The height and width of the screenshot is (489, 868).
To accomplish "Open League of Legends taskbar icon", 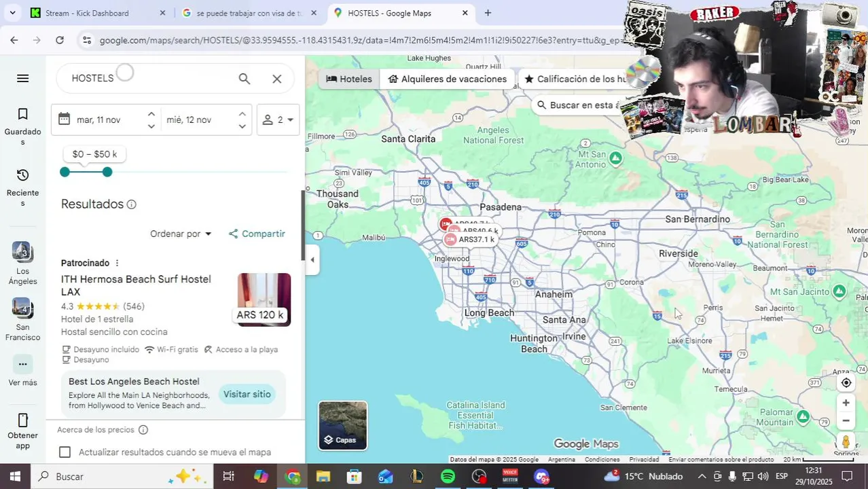I will click(417, 477).
